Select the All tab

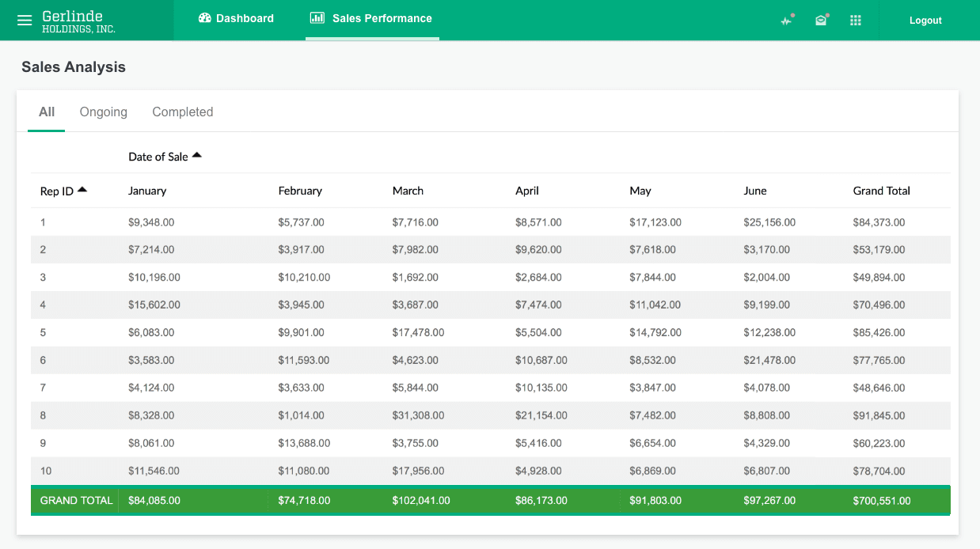coord(47,112)
